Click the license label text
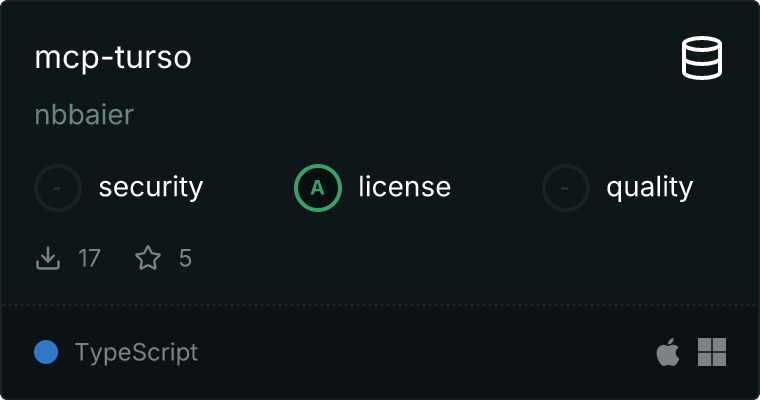The width and height of the screenshot is (760, 400). point(404,187)
